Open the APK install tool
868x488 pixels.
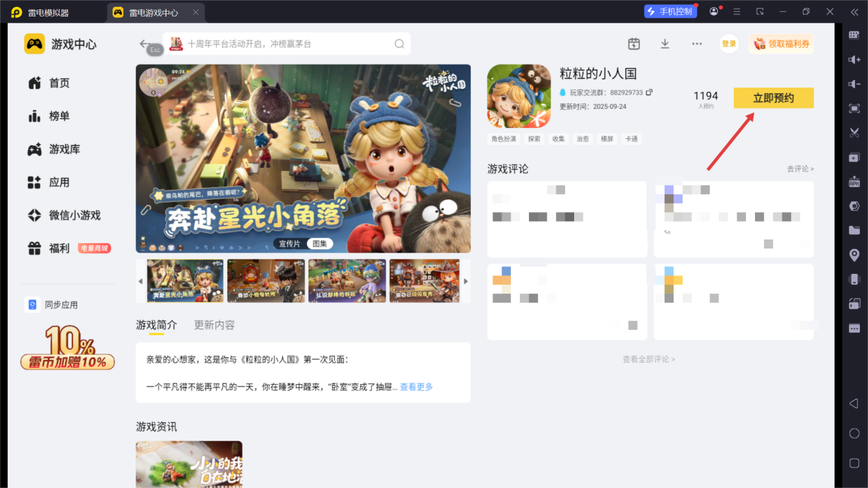click(x=853, y=181)
